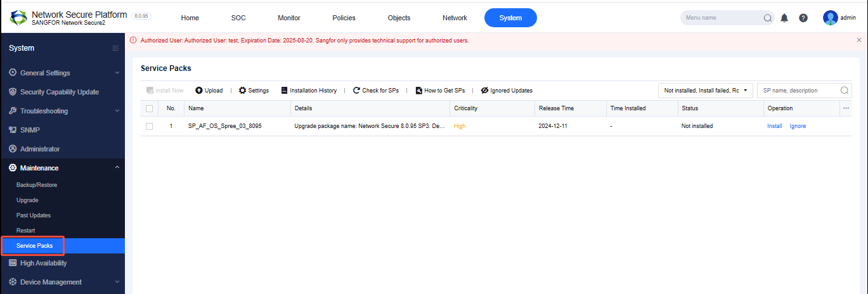Image resolution: width=868 pixels, height=294 pixels.
Task: Open the Network tab
Action: 455,18
